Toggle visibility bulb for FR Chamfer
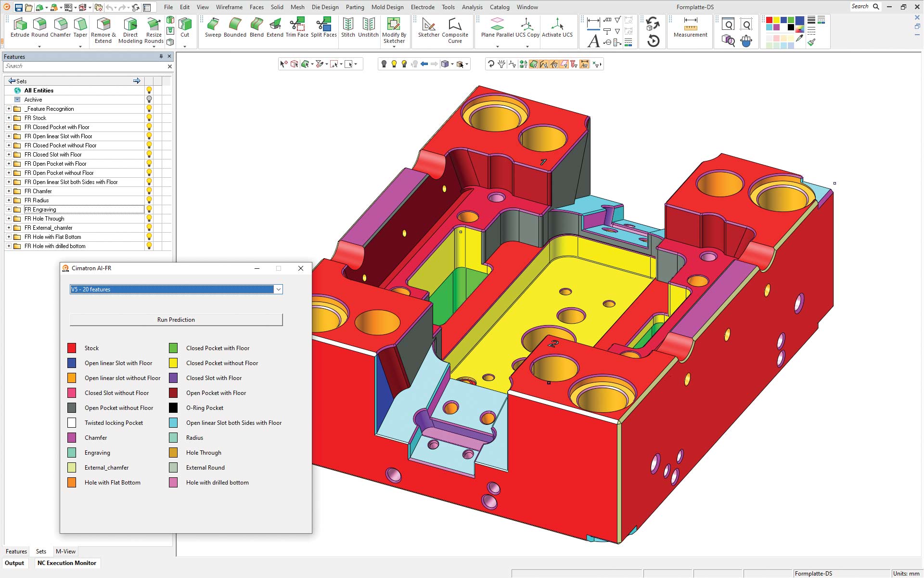Screen dimensions: 924x578 [149, 191]
